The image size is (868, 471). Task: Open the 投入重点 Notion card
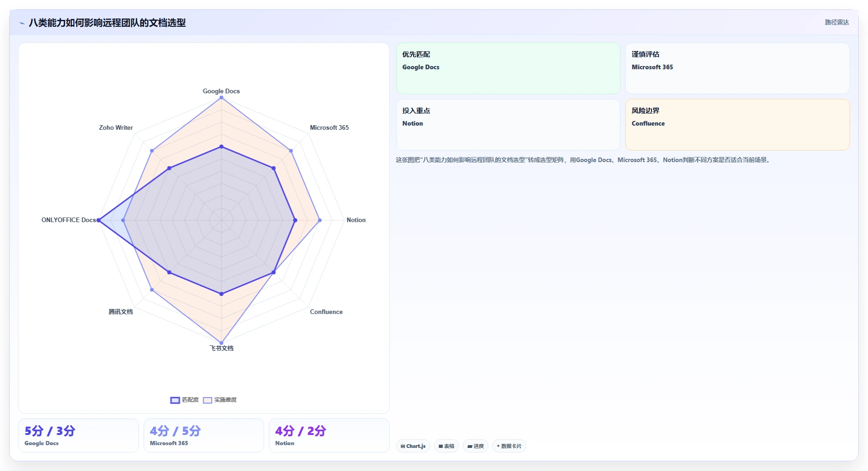click(508, 125)
